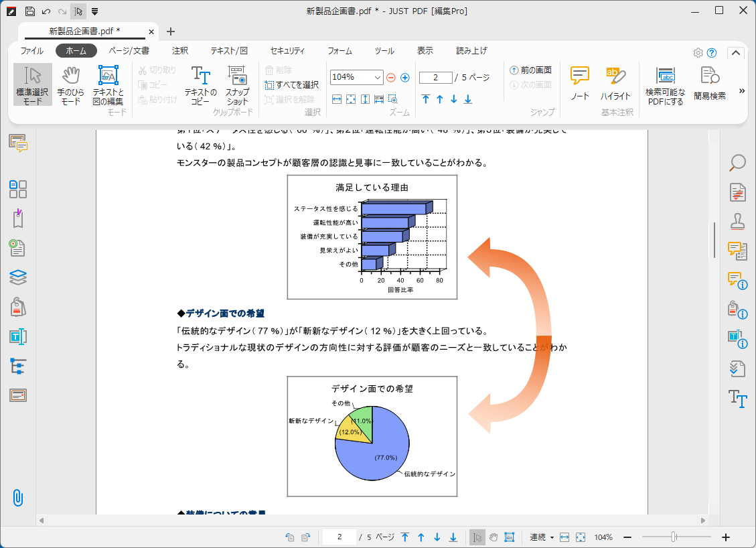Switch to the セキュリティ tab
Image resolution: width=756 pixels, height=548 pixels.
click(287, 51)
